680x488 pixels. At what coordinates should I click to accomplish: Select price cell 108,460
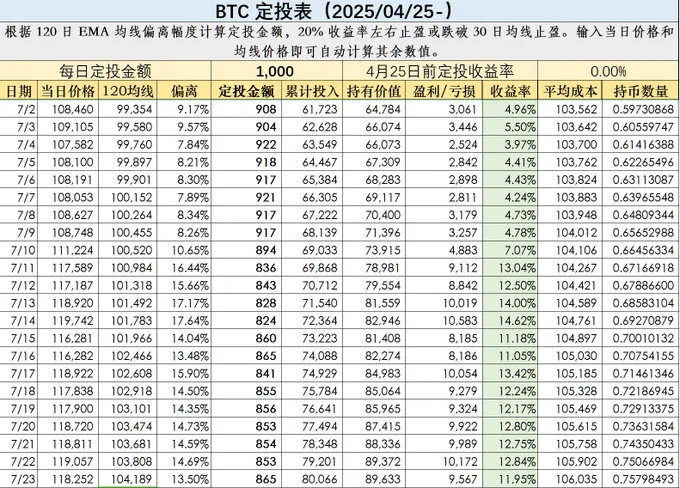click(x=68, y=109)
